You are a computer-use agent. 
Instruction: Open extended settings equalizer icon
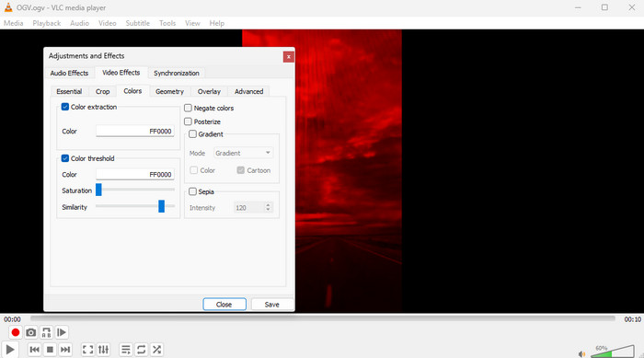103,350
